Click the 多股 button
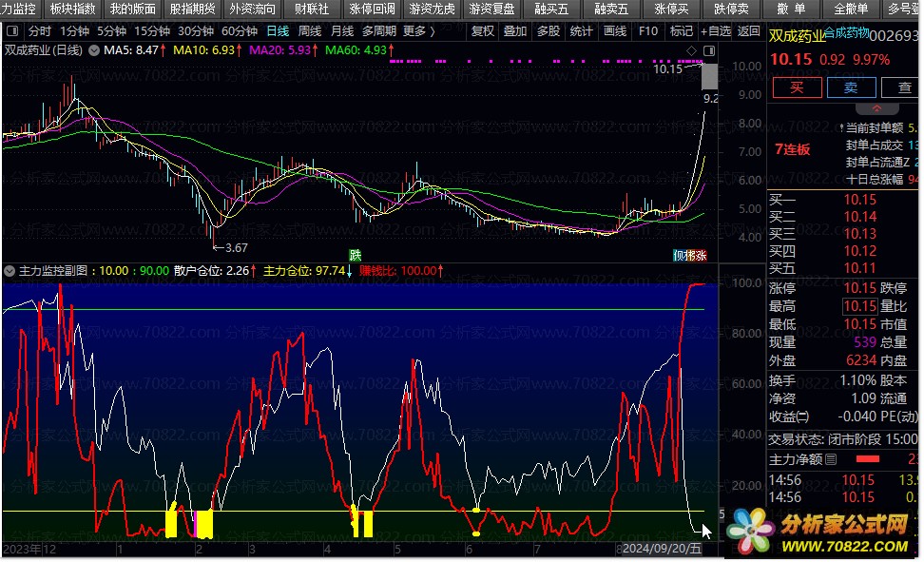The width and height of the screenshot is (924, 562). [549, 31]
